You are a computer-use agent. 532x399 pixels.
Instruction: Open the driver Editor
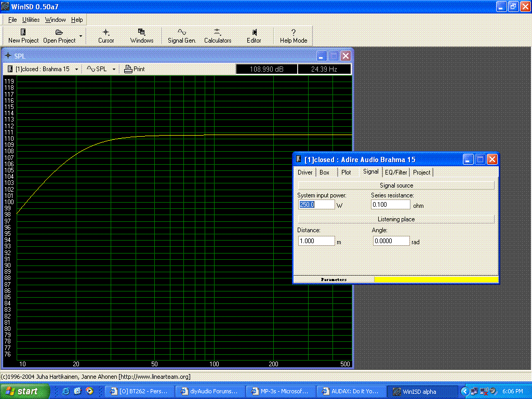coord(254,36)
